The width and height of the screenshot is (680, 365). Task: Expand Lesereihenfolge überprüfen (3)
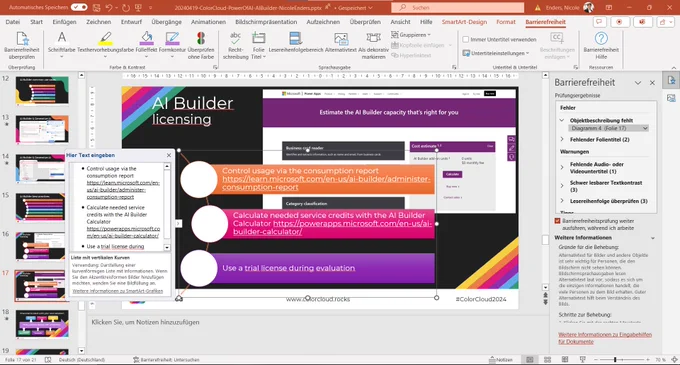click(562, 201)
